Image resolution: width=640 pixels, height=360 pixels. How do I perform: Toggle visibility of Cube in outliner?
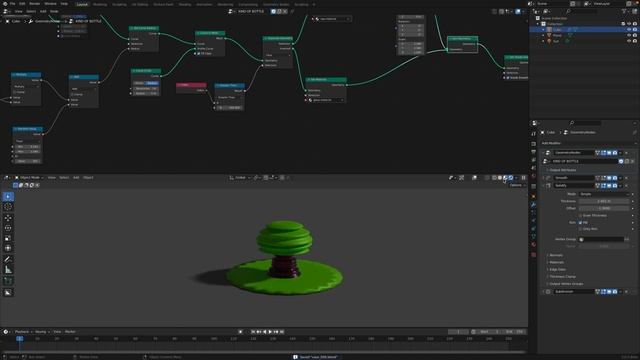point(629,29)
